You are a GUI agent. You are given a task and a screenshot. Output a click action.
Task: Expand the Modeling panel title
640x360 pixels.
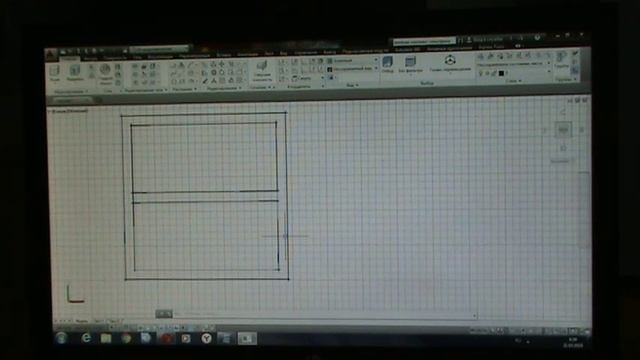coord(70,91)
